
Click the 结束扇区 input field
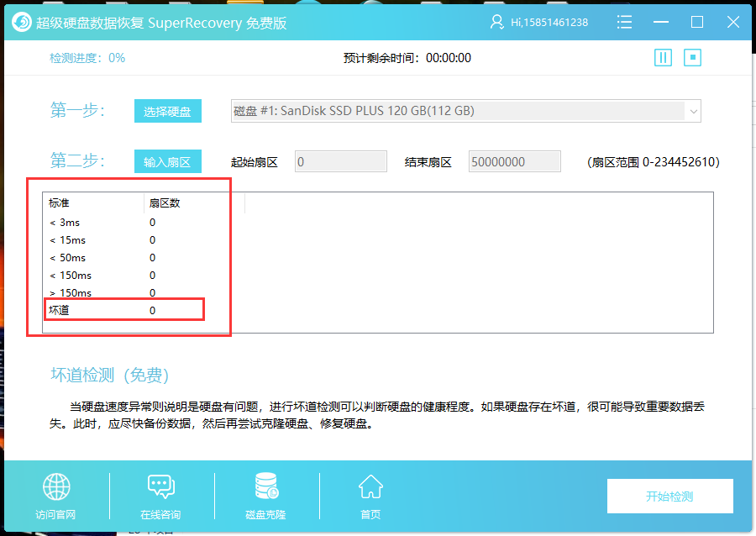(x=514, y=161)
